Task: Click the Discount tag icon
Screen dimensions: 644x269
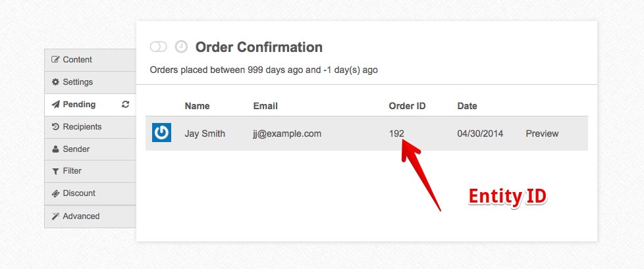Action: pyautogui.click(x=56, y=193)
